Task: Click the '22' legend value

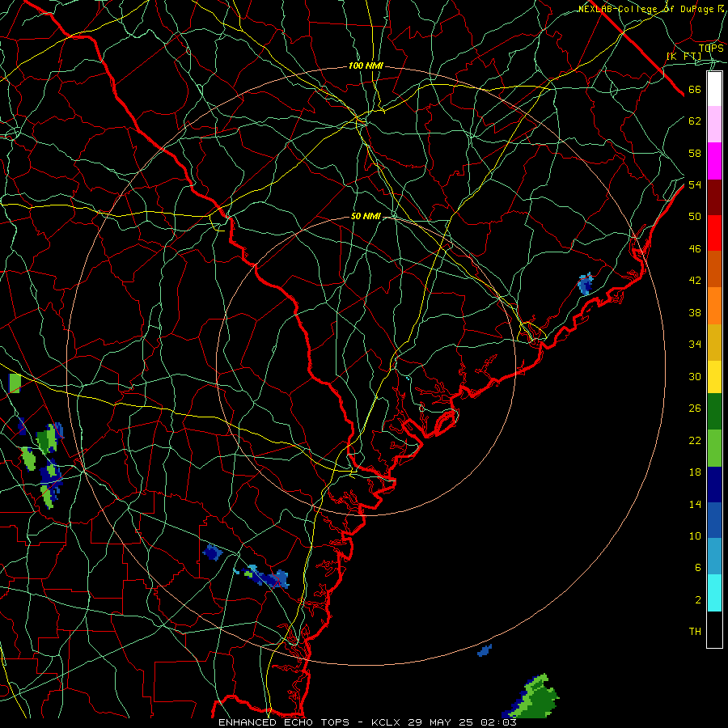Action: (x=695, y=440)
